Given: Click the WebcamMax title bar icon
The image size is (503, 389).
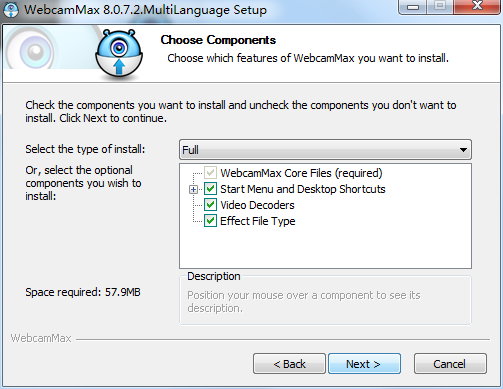Looking at the screenshot, I should point(11,9).
